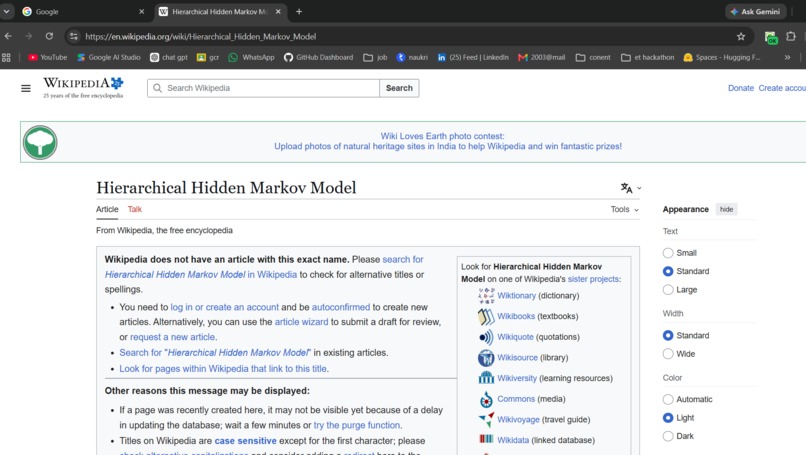This screenshot has height=455, width=806.
Task: Click the Wikiversity icon
Action: 486,378
